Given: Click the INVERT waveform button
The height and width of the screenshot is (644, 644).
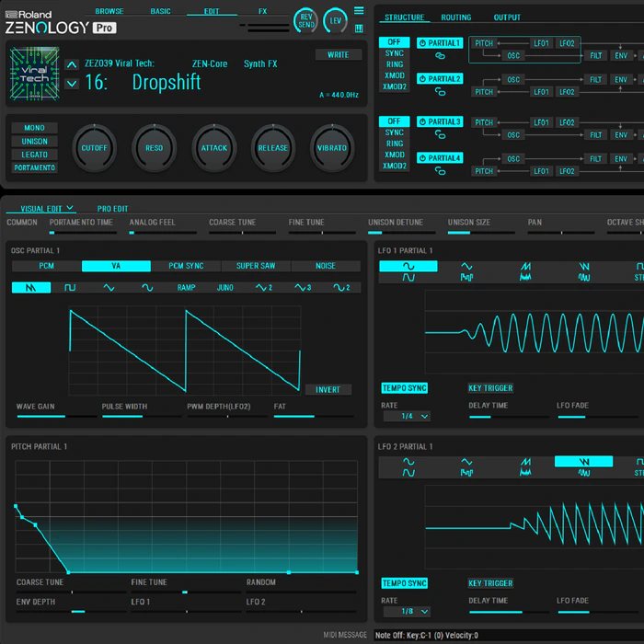Looking at the screenshot, I should (x=328, y=390).
